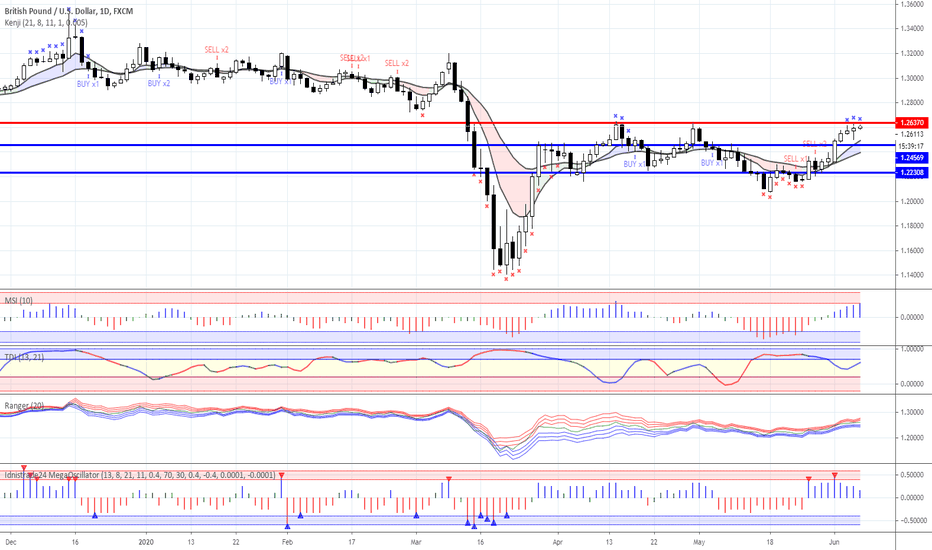Image resolution: width=932 pixels, height=550 pixels.
Task: Click the British Pound / U.S. Dollar chart title
Action: click(x=68, y=11)
